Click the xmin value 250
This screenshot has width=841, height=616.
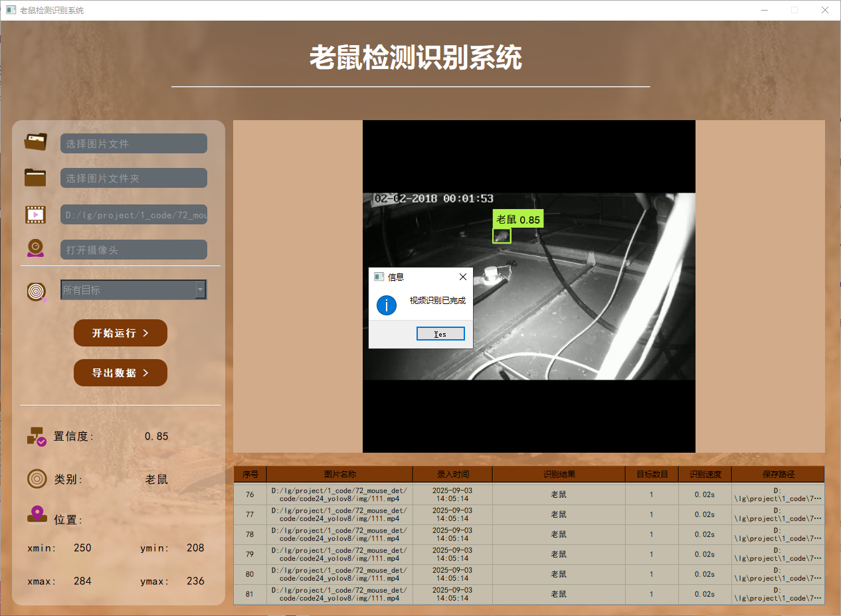82,548
